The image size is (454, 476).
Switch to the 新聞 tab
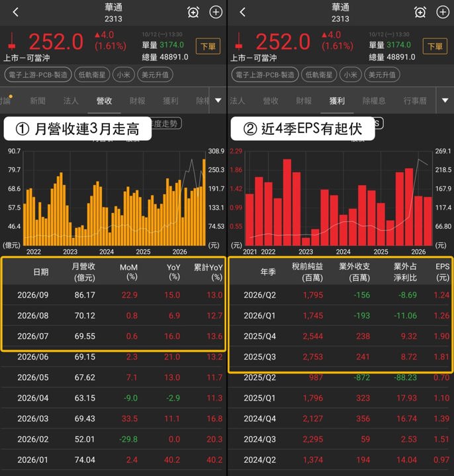tap(38, 100)
